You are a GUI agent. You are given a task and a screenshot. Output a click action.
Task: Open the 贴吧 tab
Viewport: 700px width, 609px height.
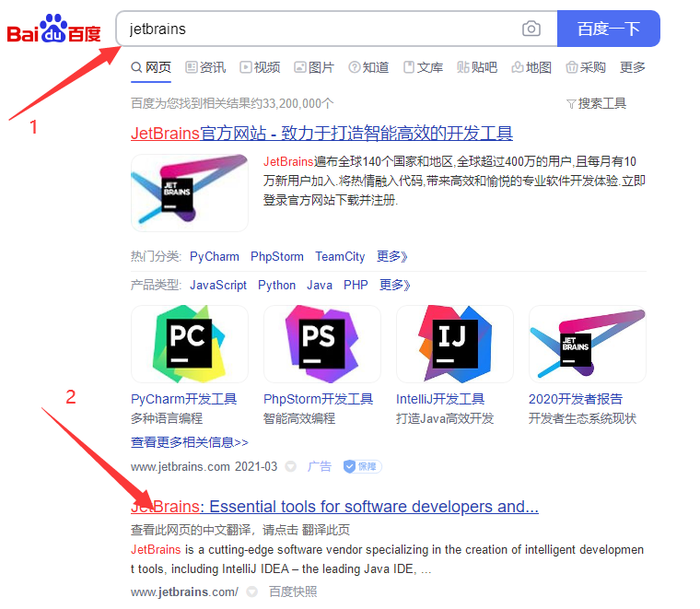coord(477,67)
